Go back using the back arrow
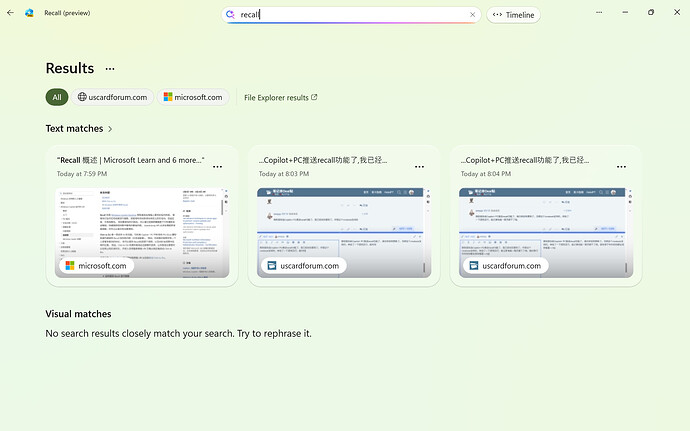Screen dimensions: 690x431 tap(11, 13)
